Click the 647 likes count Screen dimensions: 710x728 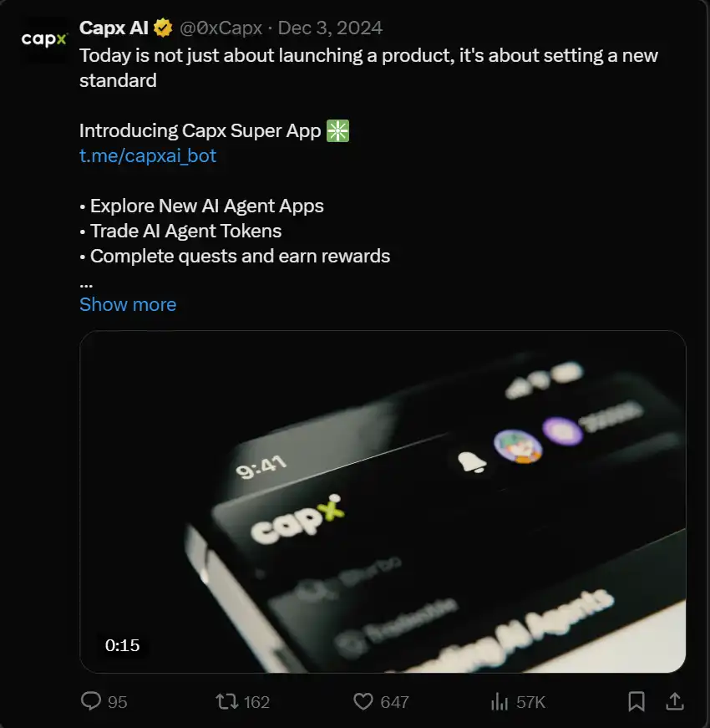[394, 702]
